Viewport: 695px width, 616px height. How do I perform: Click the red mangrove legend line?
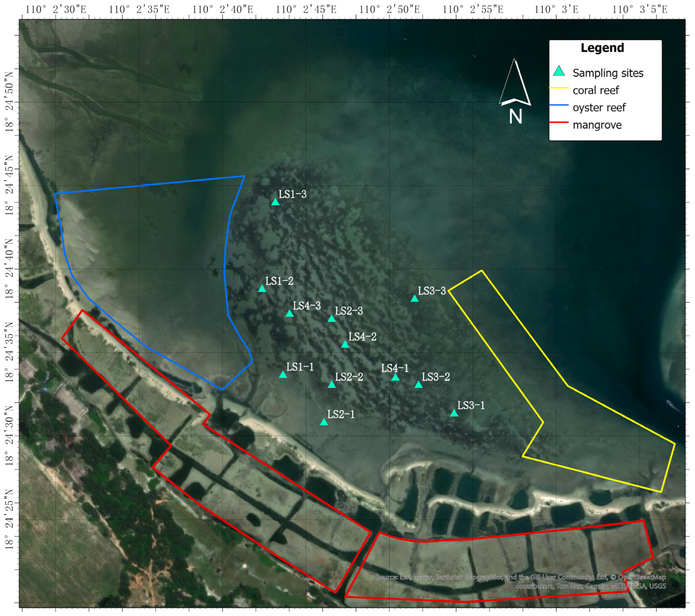(x=559, y=123)
